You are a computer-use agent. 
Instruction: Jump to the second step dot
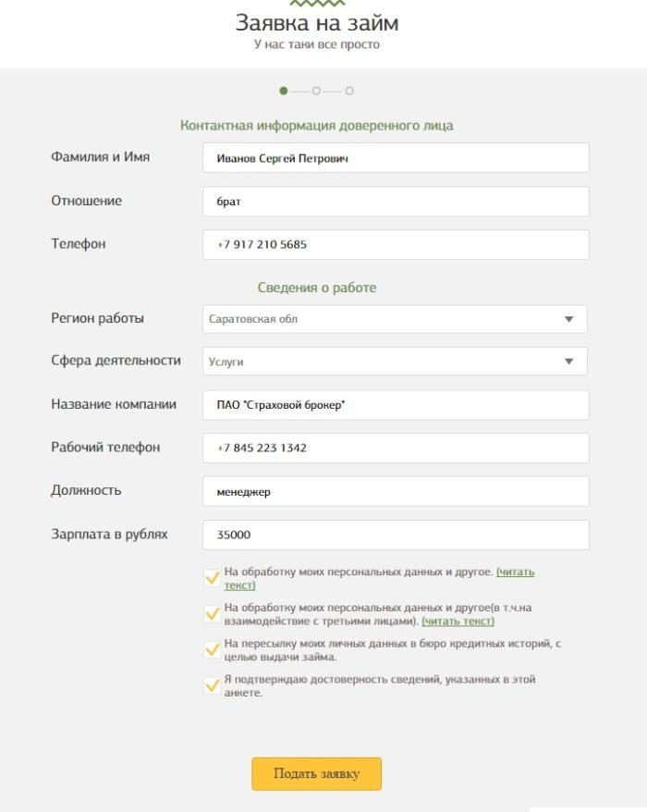316,92
